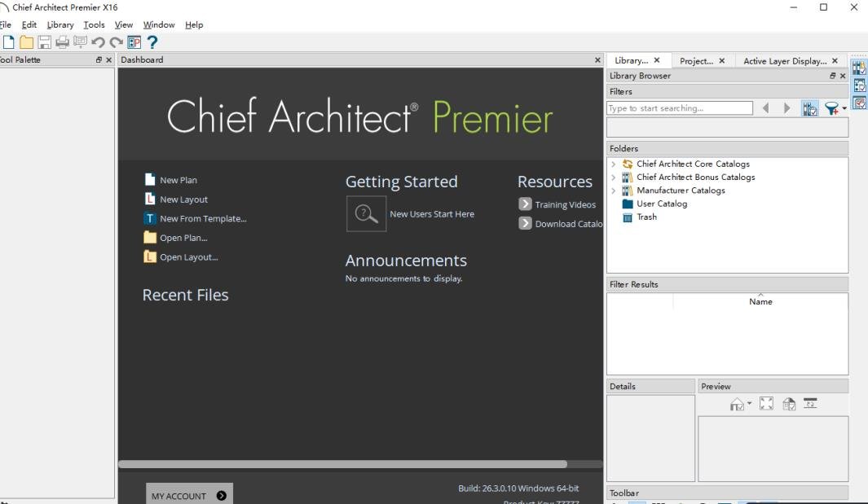Click the Library search input field
The width and height of the screenshot is (868, 504).
pos(680,108)
